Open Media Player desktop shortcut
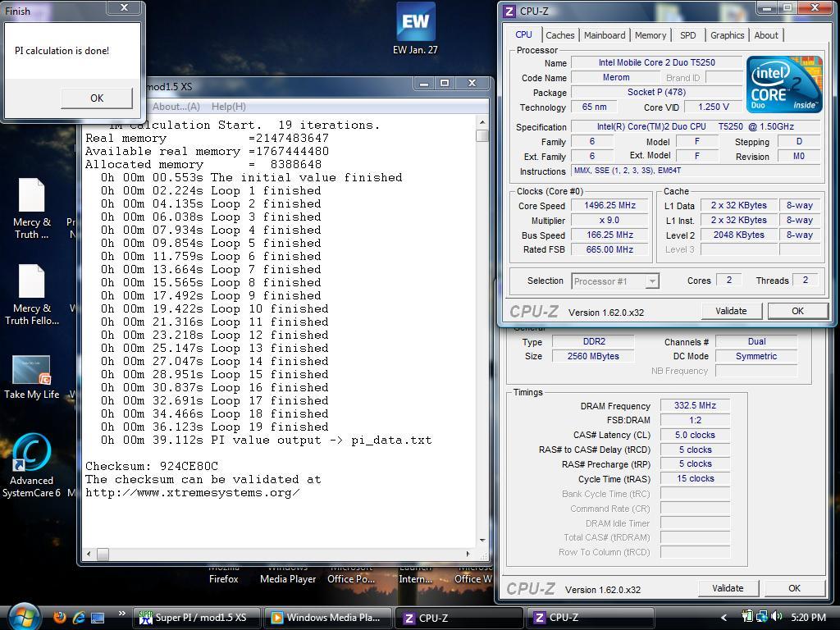840x630 pixels. 288,575
